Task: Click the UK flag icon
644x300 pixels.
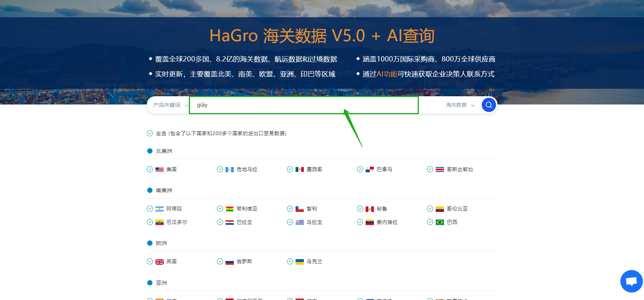Action: 160,262
